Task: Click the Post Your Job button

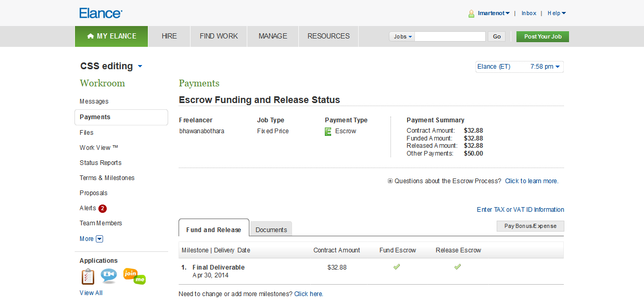Action: (x=542, y=36)
